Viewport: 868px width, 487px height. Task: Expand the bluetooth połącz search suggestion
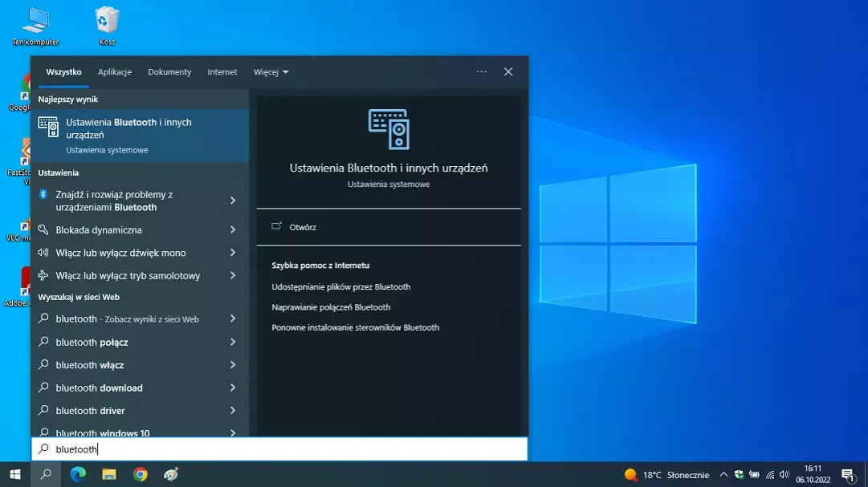point(232,342)
